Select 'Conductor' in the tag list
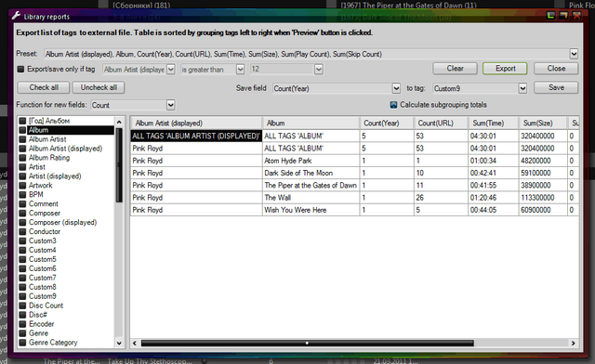This screenshot has width=595, height=364. coord(45,231)
